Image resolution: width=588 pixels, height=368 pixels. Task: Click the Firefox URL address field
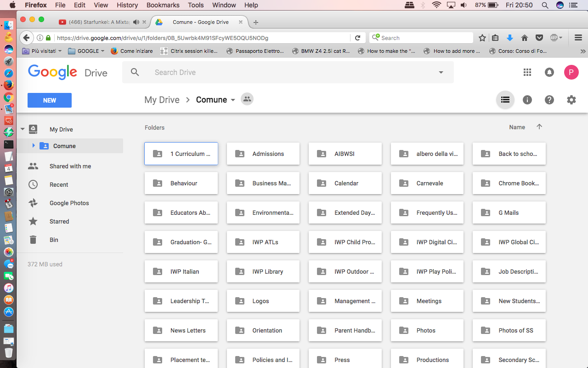(x=202, y=38)
